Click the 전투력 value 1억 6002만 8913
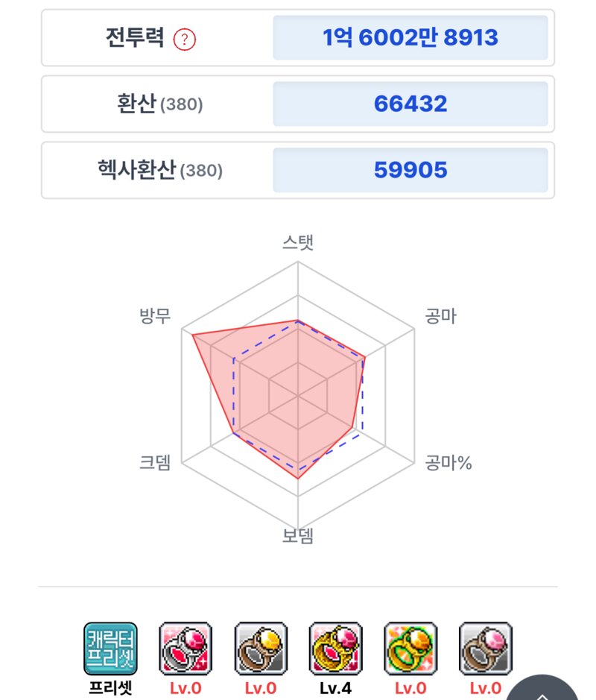Image resolution: width=596 pixels, height=700 pixels. click(x=410, y=37)
